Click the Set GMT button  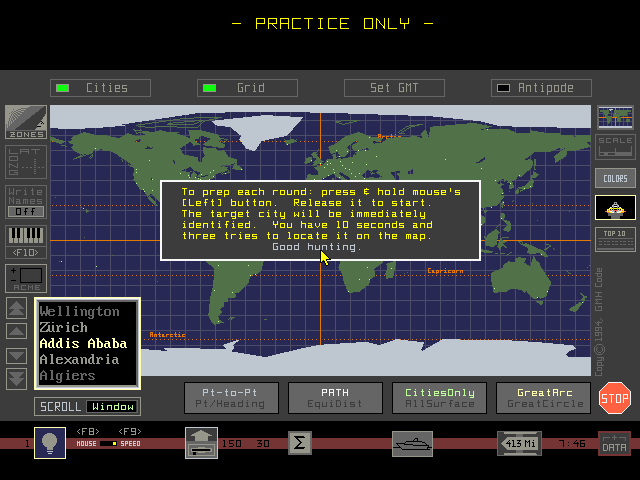coord(394,88)
